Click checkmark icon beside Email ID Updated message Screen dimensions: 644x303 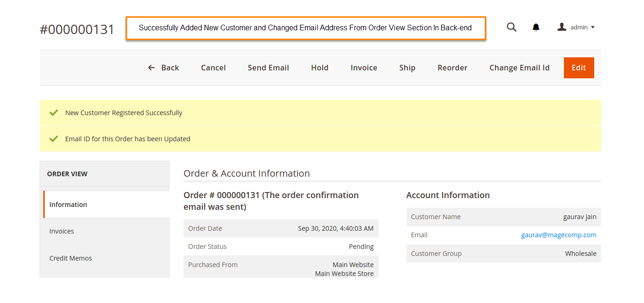(54, 139)
